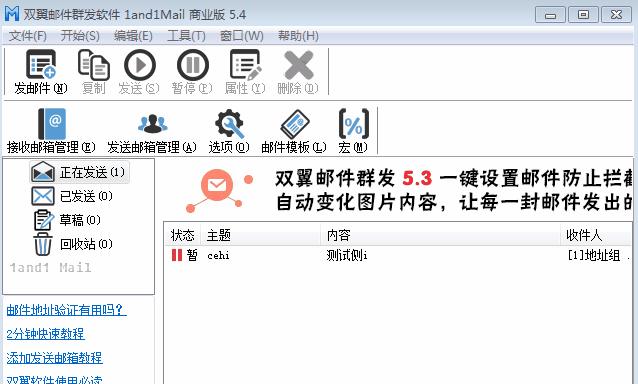
Task: Select 草稿 (0) drafts folder
Action: tap(67, 220)
